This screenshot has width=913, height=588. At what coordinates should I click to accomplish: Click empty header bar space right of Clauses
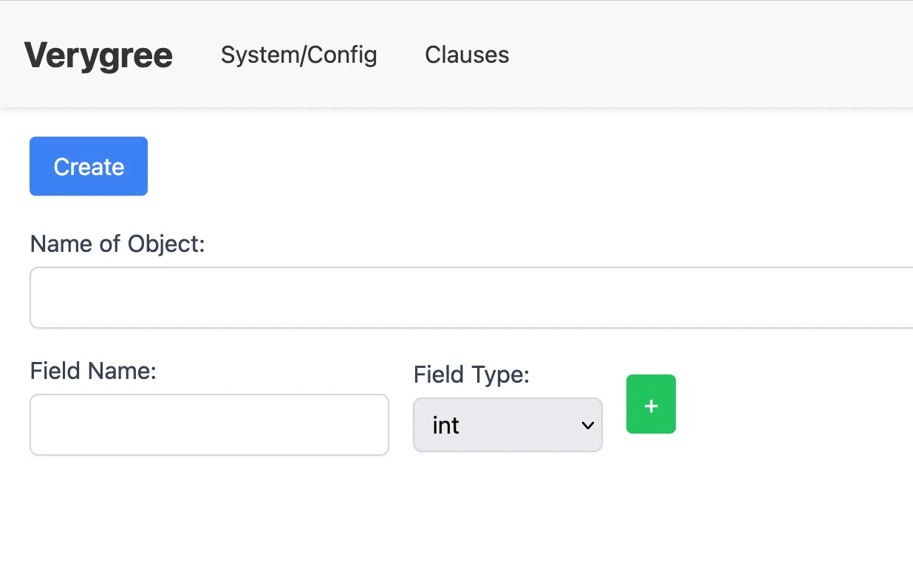[702, 55]
